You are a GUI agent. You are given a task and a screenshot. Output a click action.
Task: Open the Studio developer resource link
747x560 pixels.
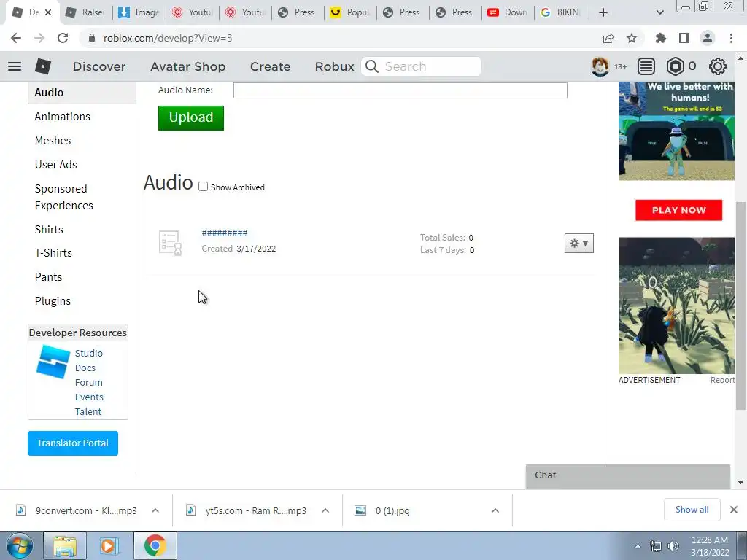(x=88, y=354)
